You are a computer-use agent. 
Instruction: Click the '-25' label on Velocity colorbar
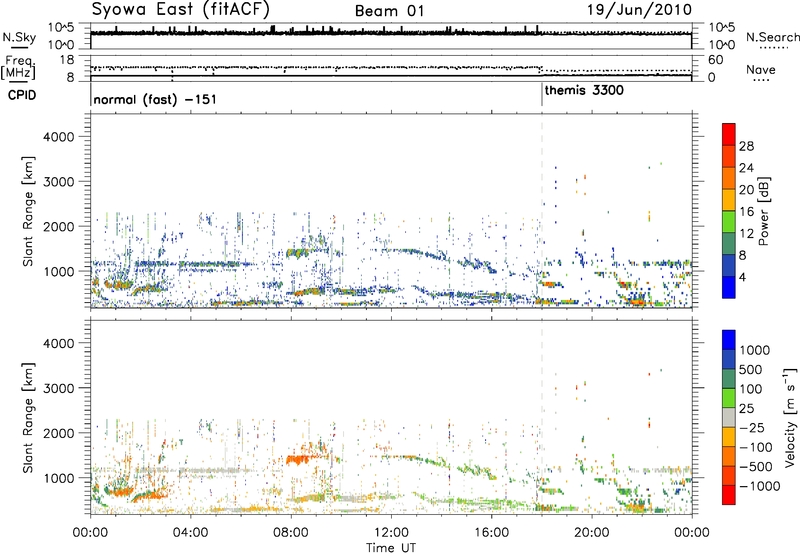[x=752, y=428]
